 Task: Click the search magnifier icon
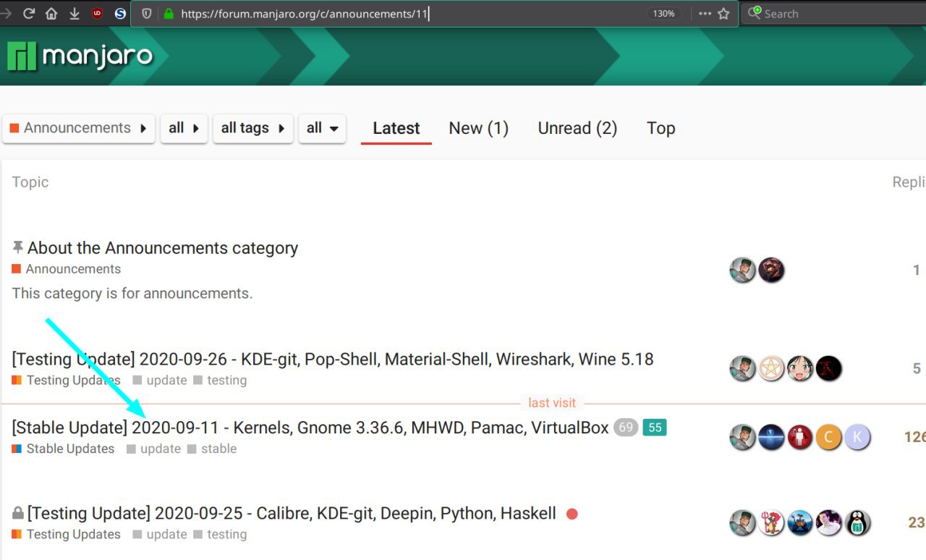click(x=755, y=13)
